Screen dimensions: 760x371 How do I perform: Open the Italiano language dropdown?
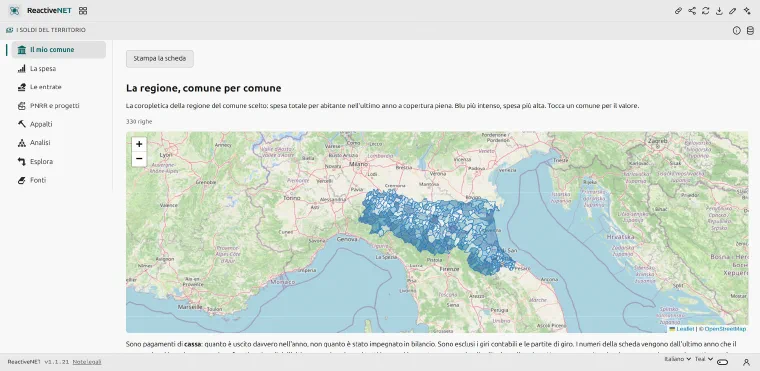(677, 359)
